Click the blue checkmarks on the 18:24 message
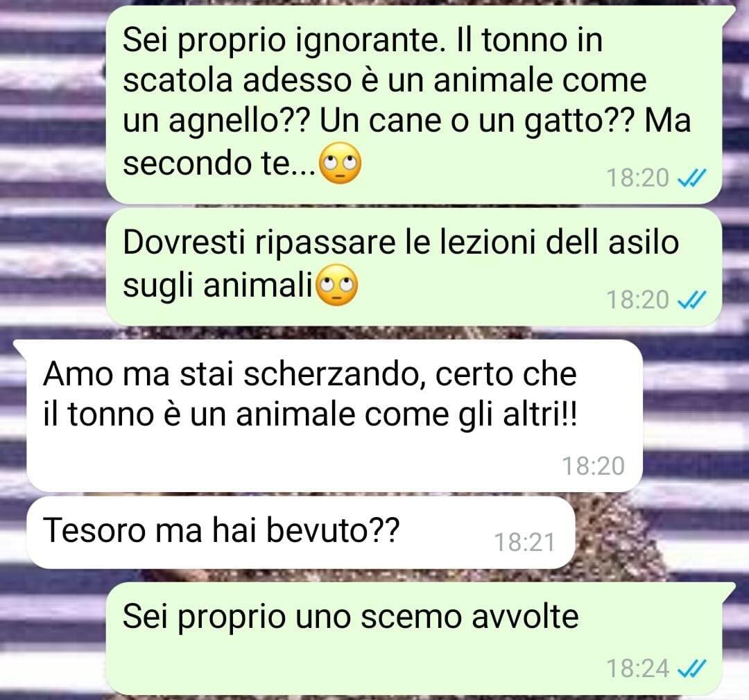Viewport: 749px width, 700px height. click(x=691, y=669)
